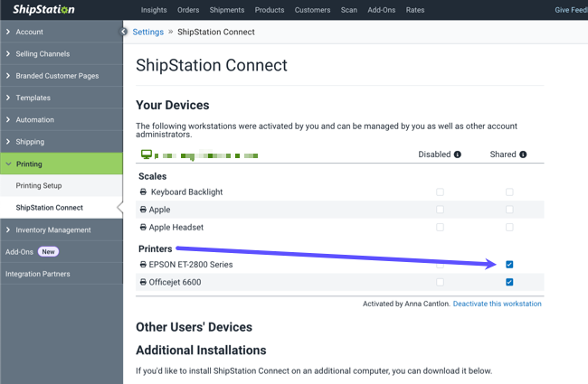The width and height of the screenshot is (588, 384).
Task: Click the printer icon beside EPSON ET-2800 Series
Action: [143, 265]
